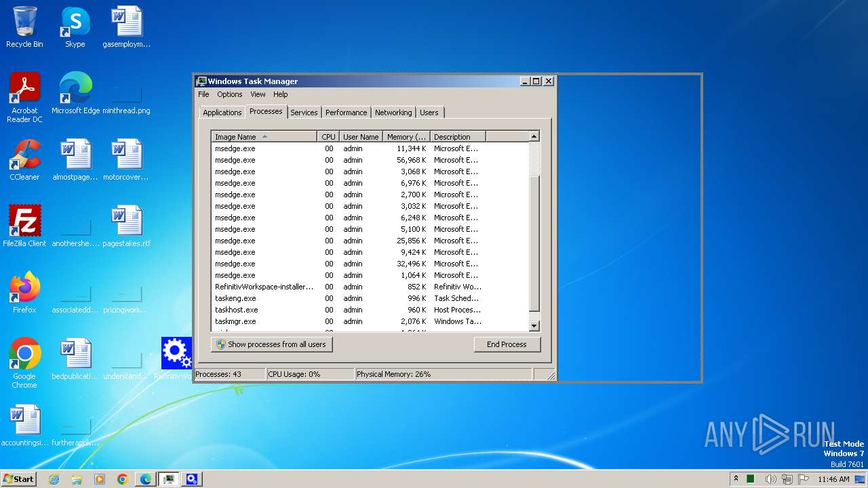The image size is (868, 488).
Task: Select the msedge.exe row using 32,496 K
Action: pos(370,264)
